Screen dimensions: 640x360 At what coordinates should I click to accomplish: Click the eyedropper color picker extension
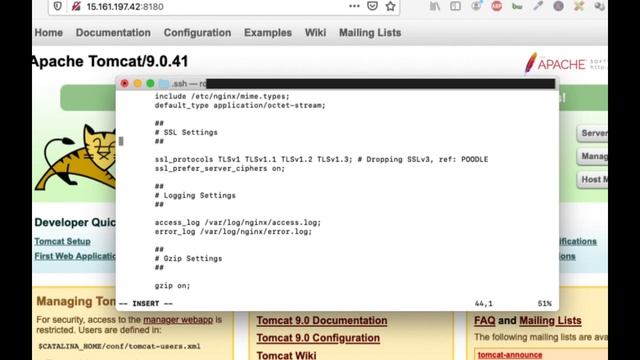tap(538, 6)
